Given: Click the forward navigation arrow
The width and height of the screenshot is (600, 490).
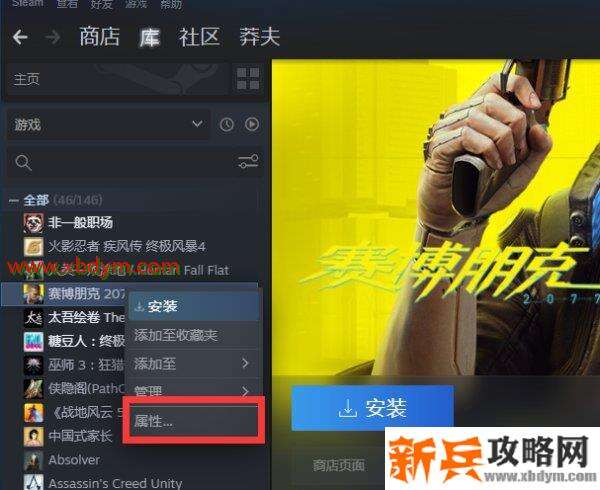Looking at the screenshot, I should pos(53,37).
